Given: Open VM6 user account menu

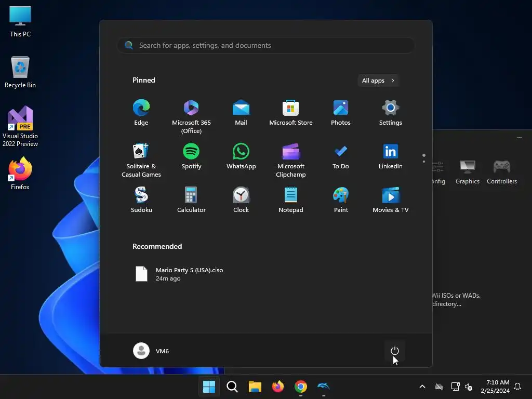Looking at the screenshot, I should pyautogui.click(x=151, y=351).
